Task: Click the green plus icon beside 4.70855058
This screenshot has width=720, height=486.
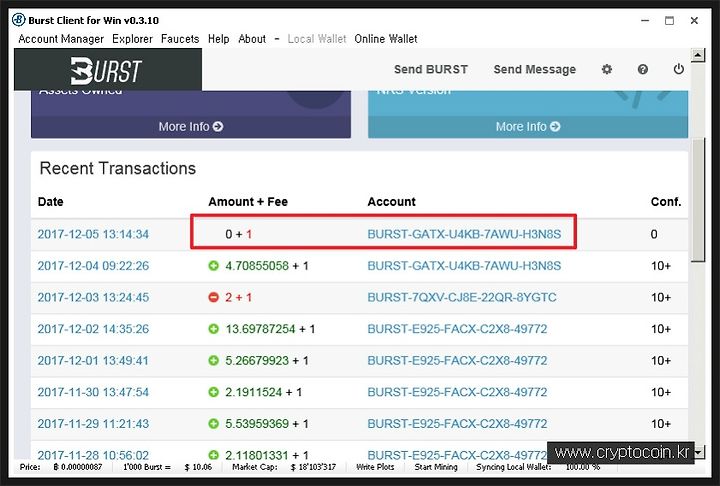Action: [x=214, y=266]
